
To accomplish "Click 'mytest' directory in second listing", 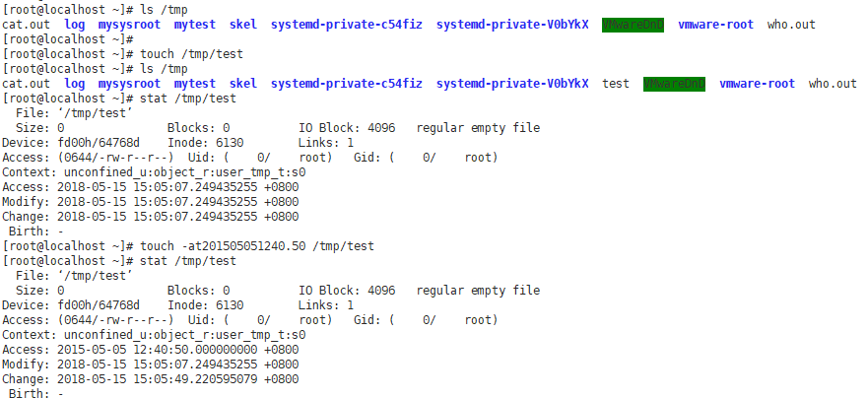I will coord(195,84).
